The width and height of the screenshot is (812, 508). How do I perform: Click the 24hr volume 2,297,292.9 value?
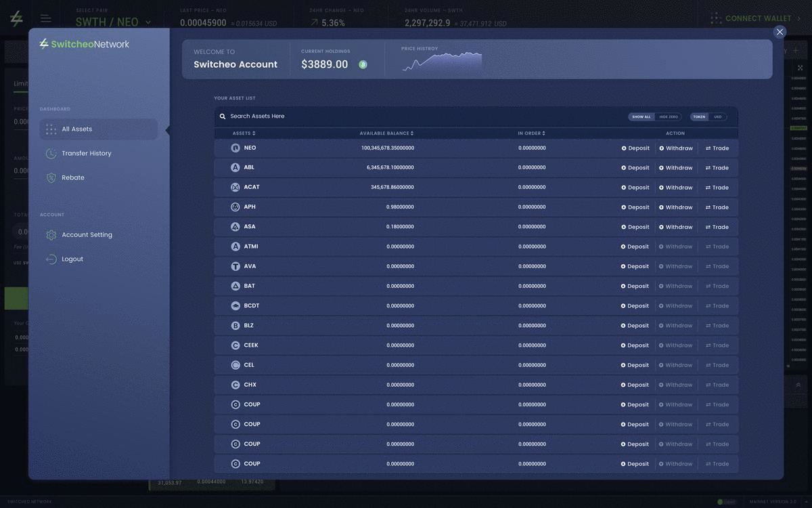click(428, 22)
